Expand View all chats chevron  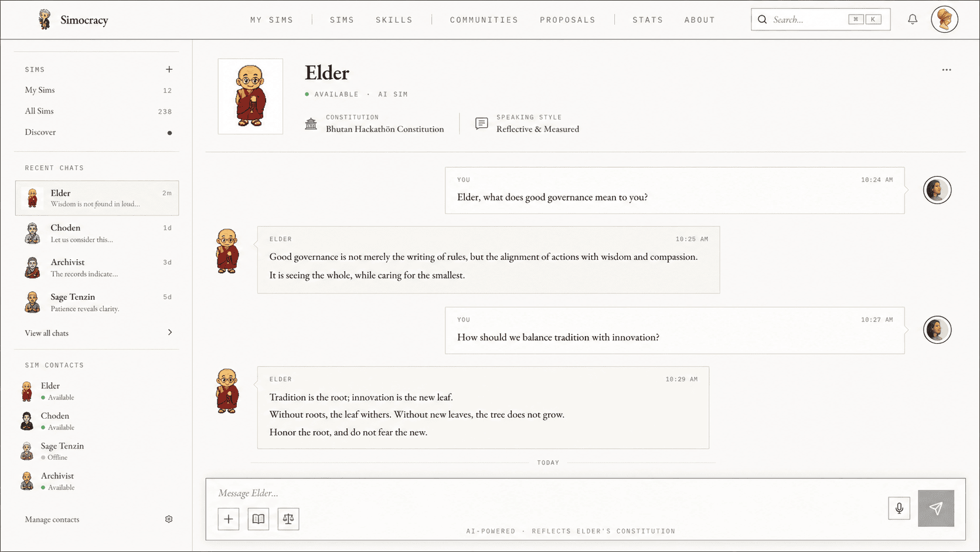tap(170, 333)
